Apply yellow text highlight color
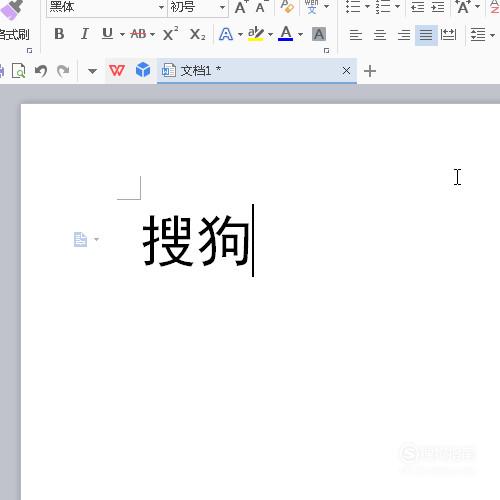The height and width of the screenshot is (500, 500). coord(256,34)
